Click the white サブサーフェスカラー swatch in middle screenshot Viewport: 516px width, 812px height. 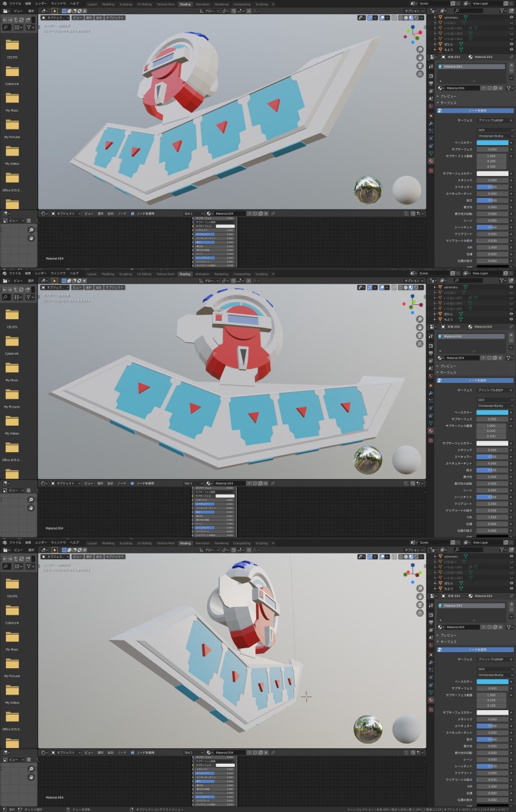(x=492, y=443)
